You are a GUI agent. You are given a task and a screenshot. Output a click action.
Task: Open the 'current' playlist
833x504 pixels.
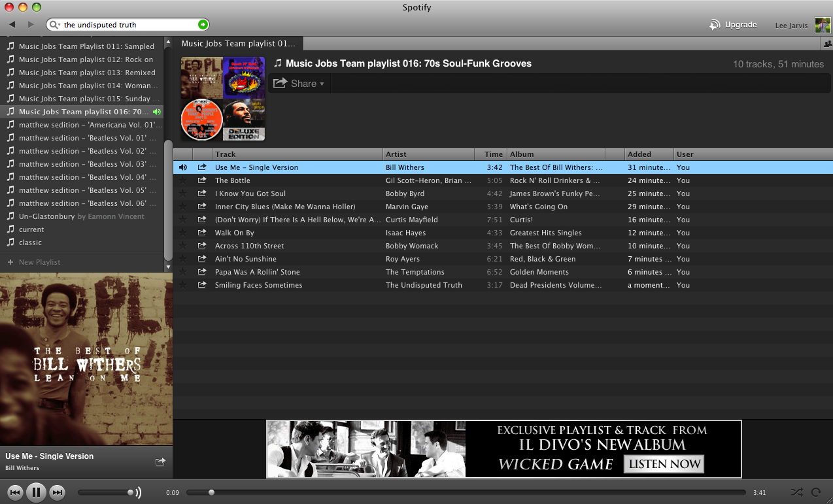pyautogui.click(x=82, y=229)
